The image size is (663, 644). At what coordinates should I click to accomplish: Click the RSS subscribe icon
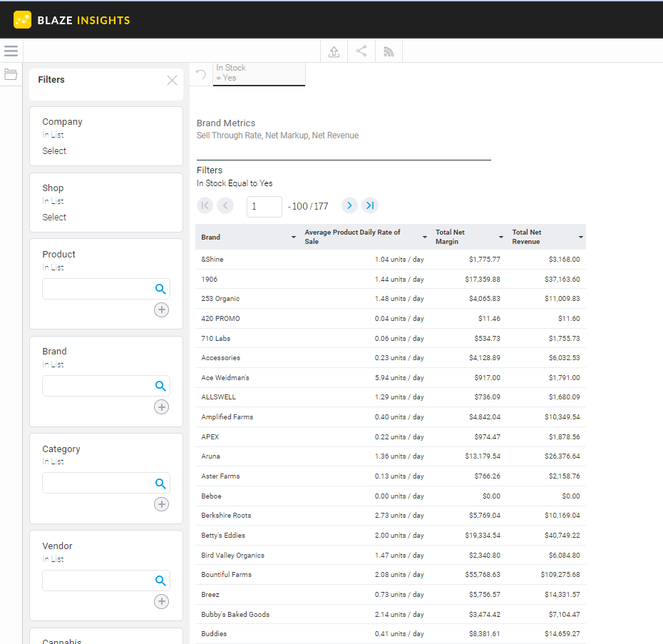(x=389, y=51)
